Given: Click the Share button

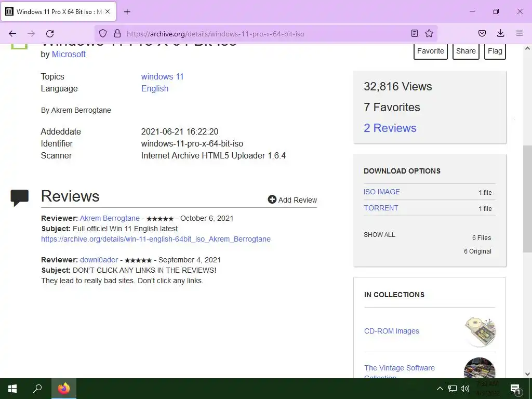Looking at the screenshot, I should pyautogui.click(x=466, y=51).
